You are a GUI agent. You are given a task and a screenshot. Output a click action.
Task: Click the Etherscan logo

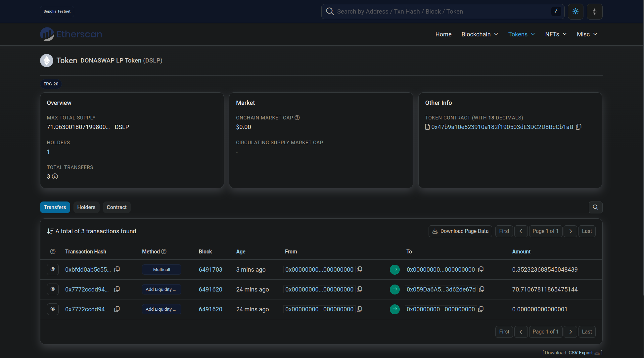tap(71, 34)
